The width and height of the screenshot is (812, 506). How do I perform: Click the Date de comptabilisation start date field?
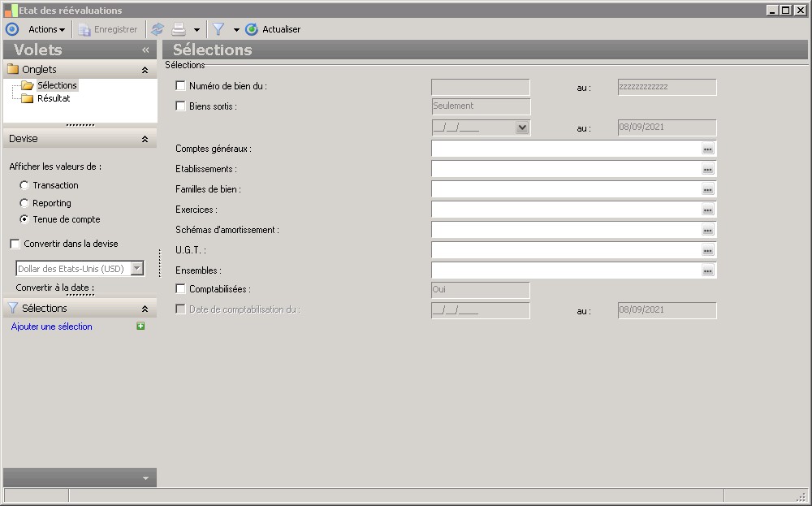tap(481, 310)
